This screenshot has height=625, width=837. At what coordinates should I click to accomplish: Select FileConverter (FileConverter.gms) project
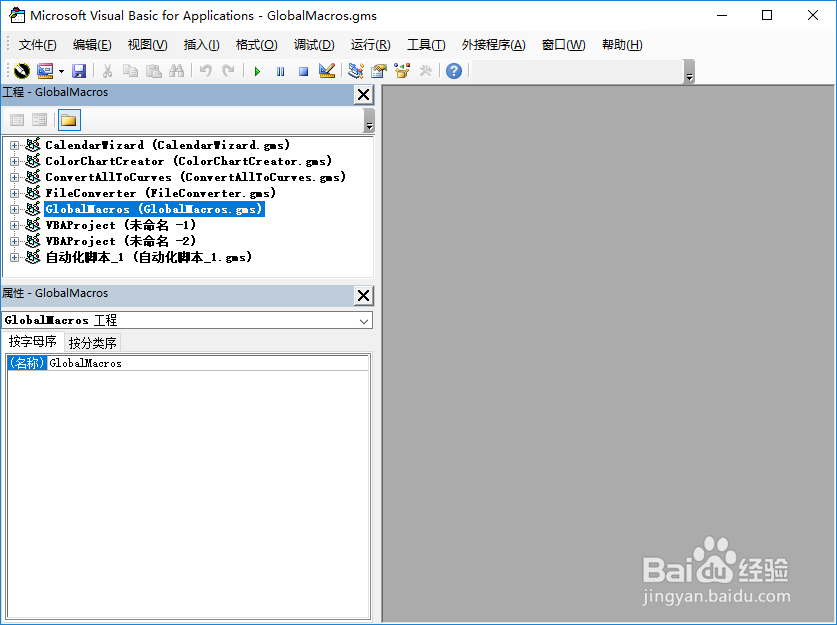point(160,193)
